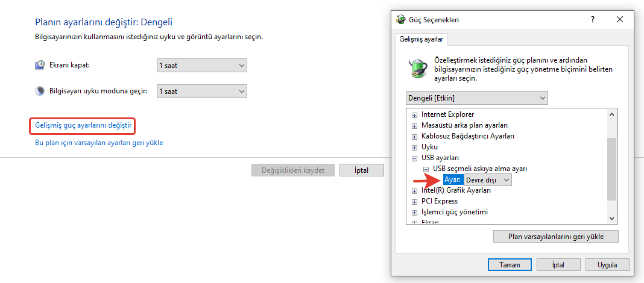Expand the Internet Explorer tree node
Viewport: 644px width, 283px height.
coord(414,115)
